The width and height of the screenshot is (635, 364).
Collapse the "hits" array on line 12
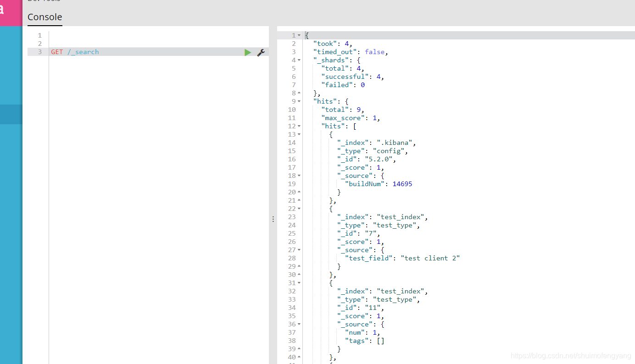tap(299, 126)
